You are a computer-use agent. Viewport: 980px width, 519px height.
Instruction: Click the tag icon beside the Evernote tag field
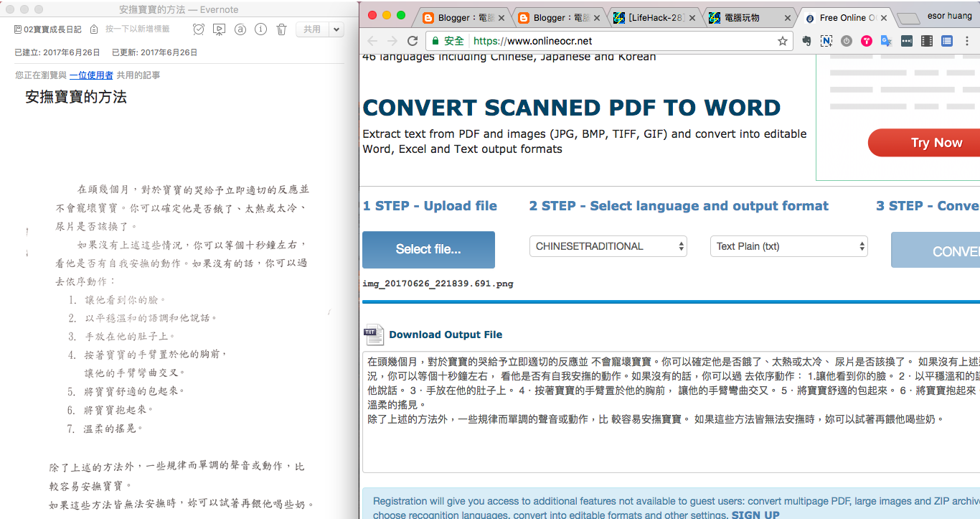(95, 29)
